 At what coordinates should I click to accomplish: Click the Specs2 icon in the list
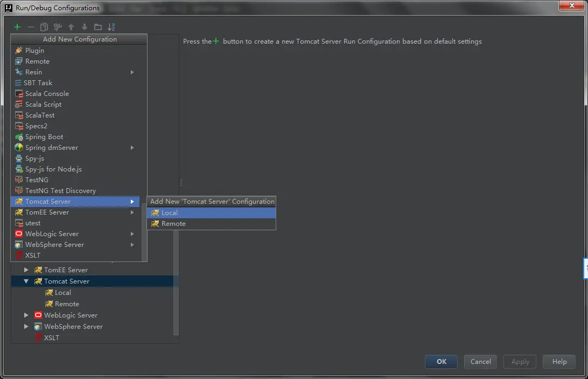coord(19,126)
